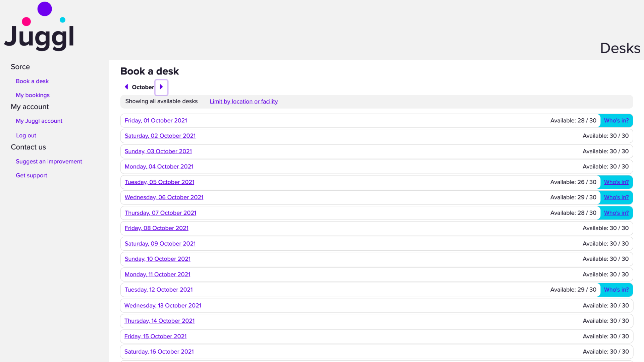Image resolution: width=644 pixels, height=362 pixels.
Task: Check Who's in for Tuesday 12 October
Action: 616,290
